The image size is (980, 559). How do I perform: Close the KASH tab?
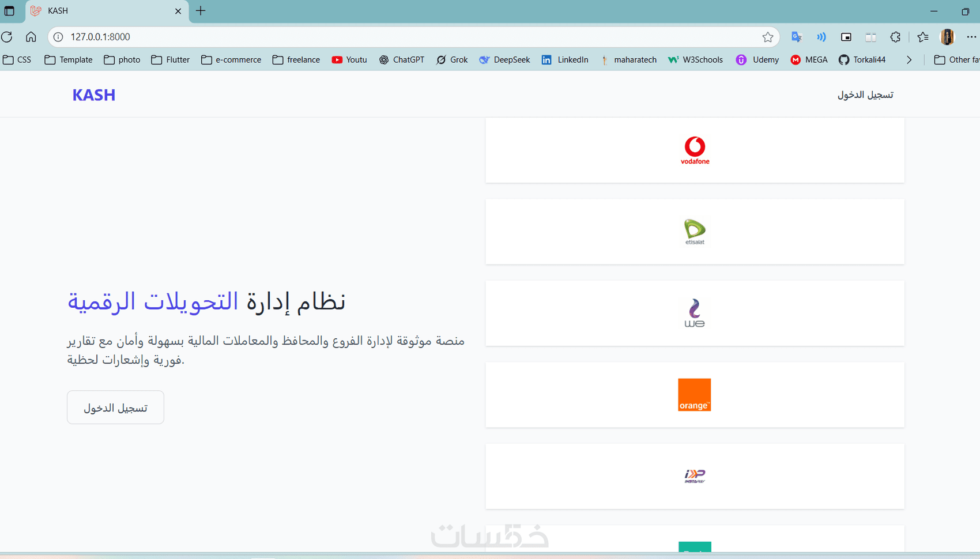178,11
